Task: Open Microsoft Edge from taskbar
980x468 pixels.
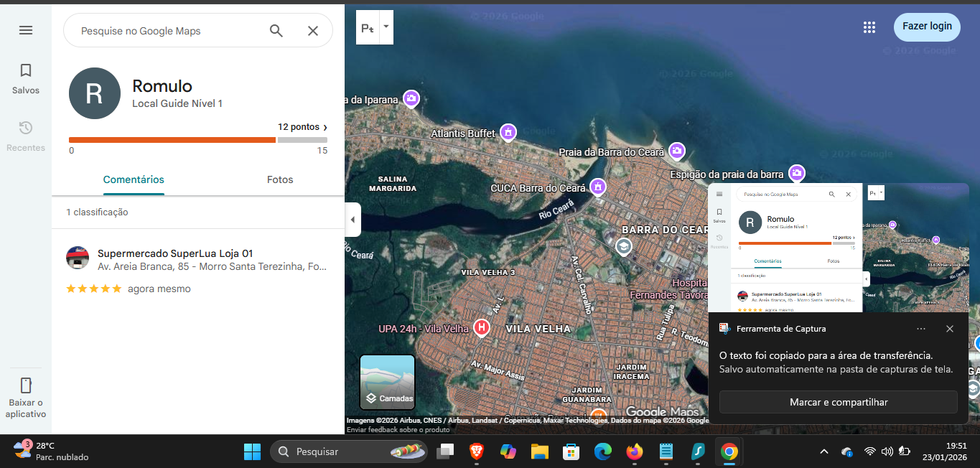Action: point(602,451)
